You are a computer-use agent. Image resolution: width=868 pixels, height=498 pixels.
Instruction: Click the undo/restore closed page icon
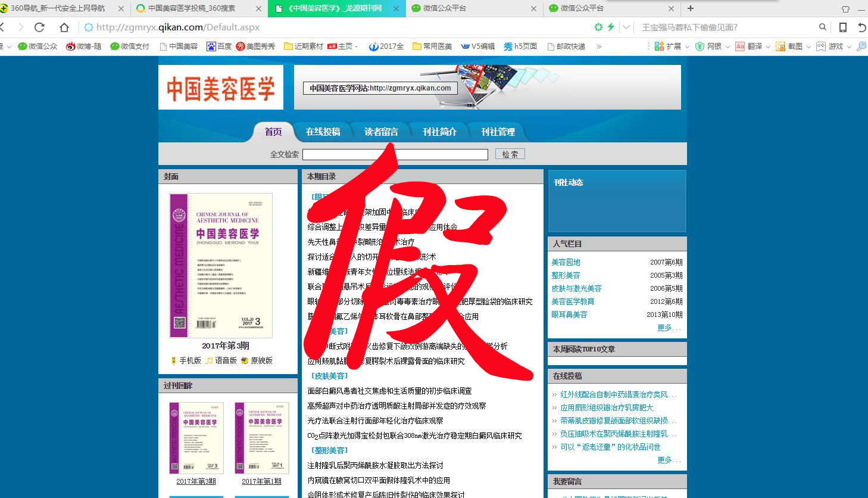(861, 27)
